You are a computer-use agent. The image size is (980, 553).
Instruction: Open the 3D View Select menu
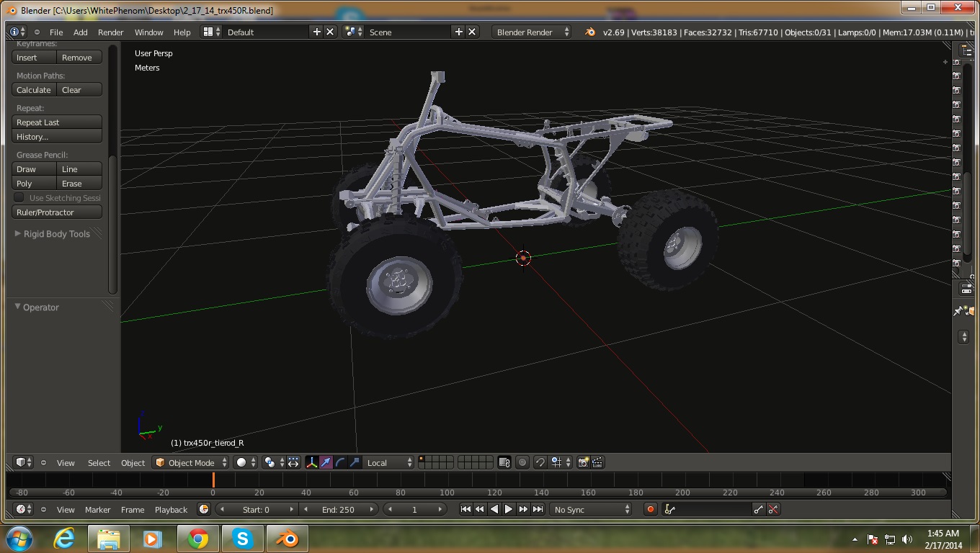[x=99, y=462]
